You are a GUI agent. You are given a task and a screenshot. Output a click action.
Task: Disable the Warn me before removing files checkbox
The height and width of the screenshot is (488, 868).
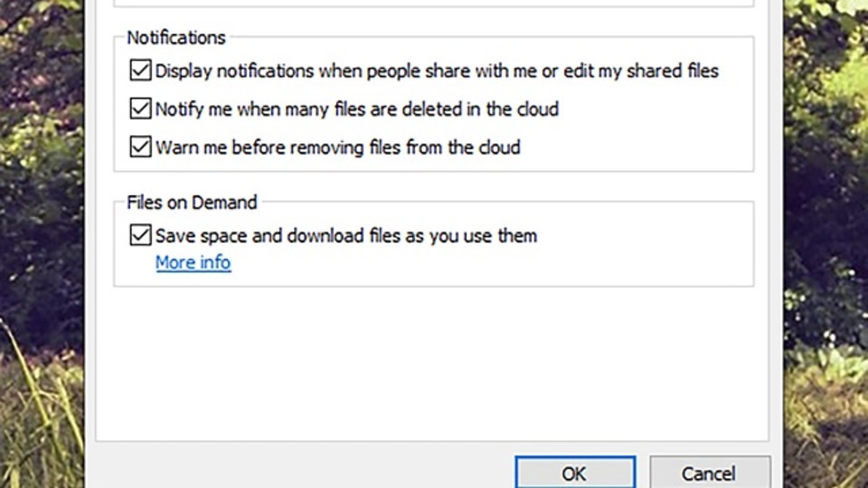coord(140,146)
